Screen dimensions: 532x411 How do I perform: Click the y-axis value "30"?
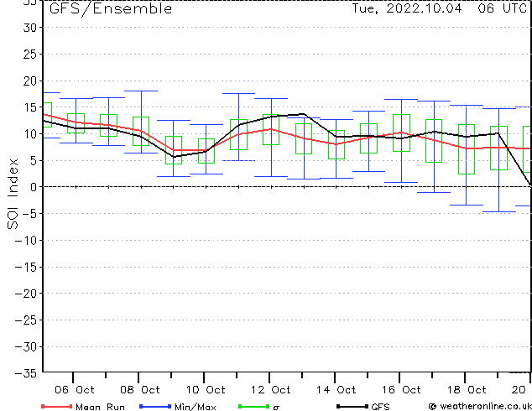click(x=30, y=28)
